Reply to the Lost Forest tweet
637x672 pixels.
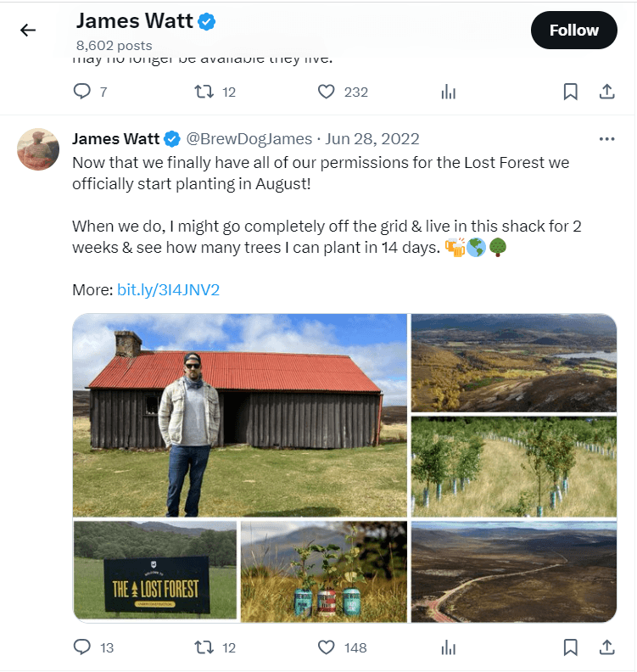(x=82, y=647)
